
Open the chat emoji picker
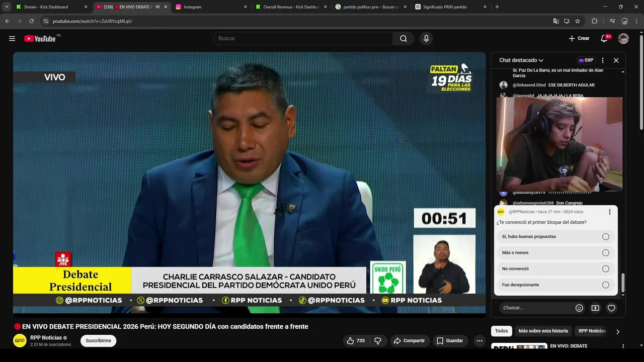(x=579, y=308)
